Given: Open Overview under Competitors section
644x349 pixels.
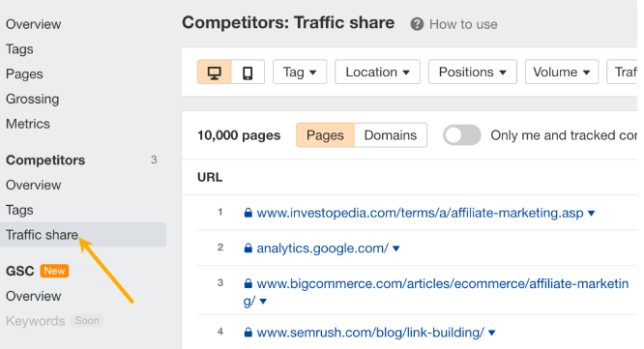Looking at the screenshot, I should pos(34,186).
